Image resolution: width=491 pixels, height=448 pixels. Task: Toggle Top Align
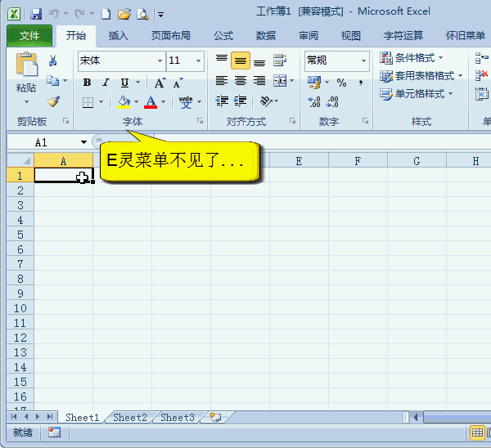(x=222, y=60)
